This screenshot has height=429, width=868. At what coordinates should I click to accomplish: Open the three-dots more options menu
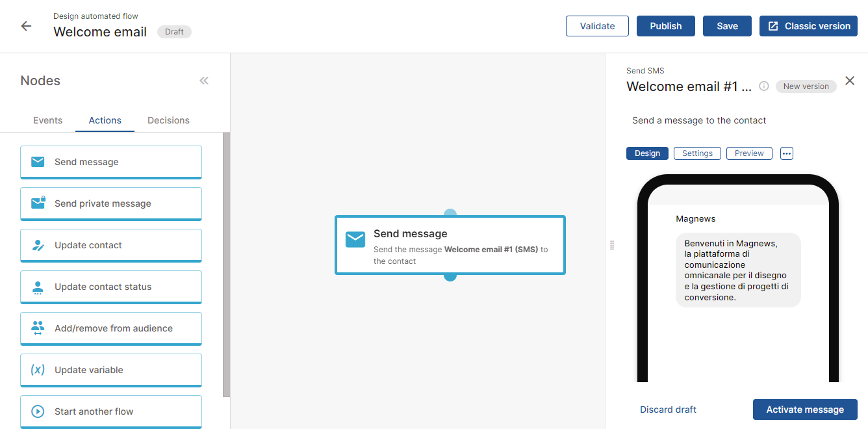click(786, 153)
